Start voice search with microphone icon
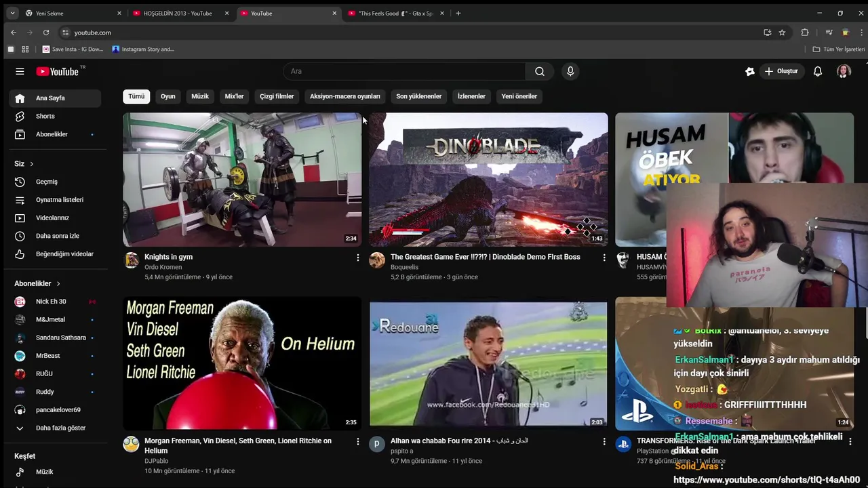The width and height of the screenshot is (868, 488). pos(570,71)
